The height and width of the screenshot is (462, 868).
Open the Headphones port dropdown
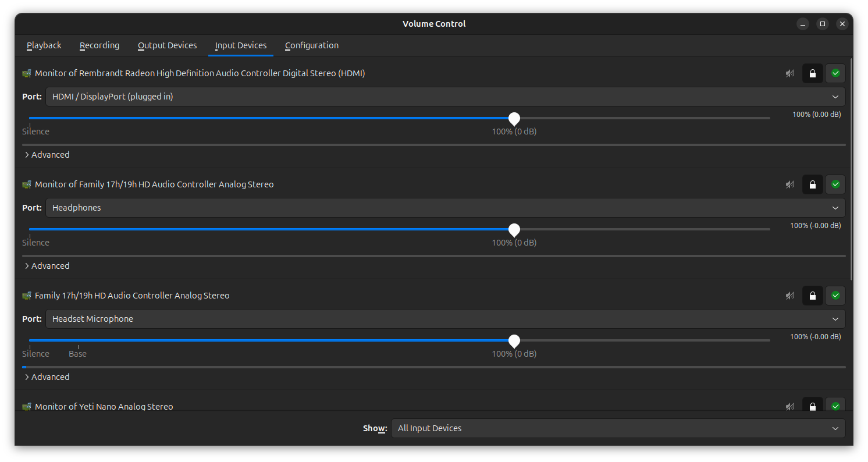point(445,208)
